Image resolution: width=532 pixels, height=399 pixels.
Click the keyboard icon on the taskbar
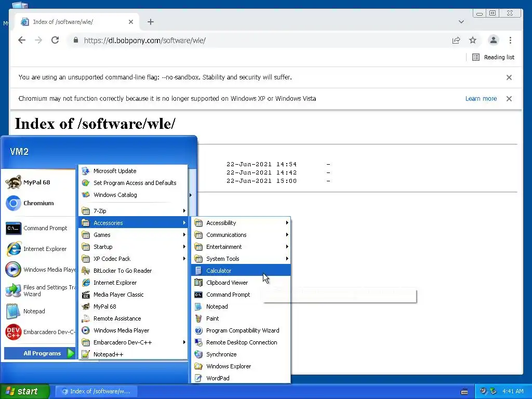point(464,392)
